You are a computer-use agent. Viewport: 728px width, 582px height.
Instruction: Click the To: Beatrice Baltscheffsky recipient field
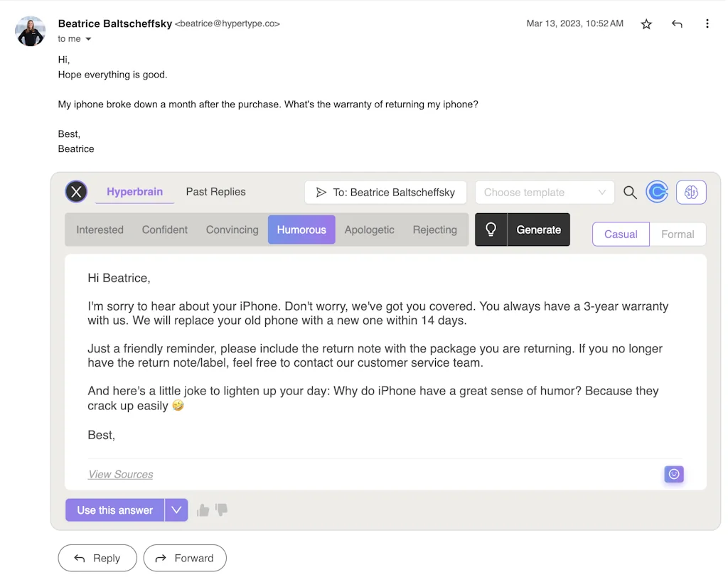385,192
